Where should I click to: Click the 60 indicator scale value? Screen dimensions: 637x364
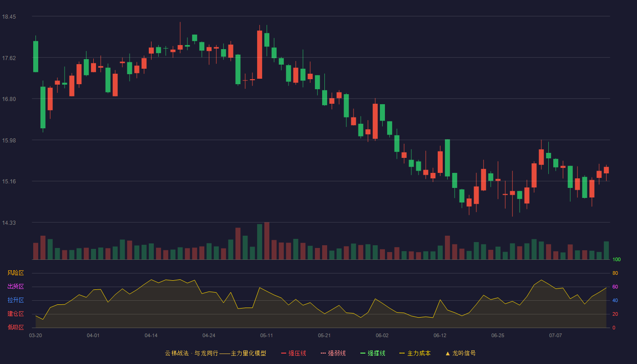pyautogui.click(x=615, y=287)
